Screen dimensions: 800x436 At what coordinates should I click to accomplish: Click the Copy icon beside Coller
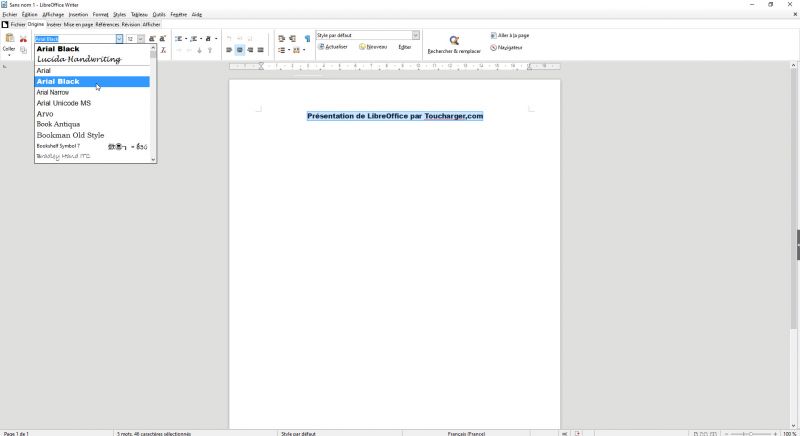tap(23, 50)
